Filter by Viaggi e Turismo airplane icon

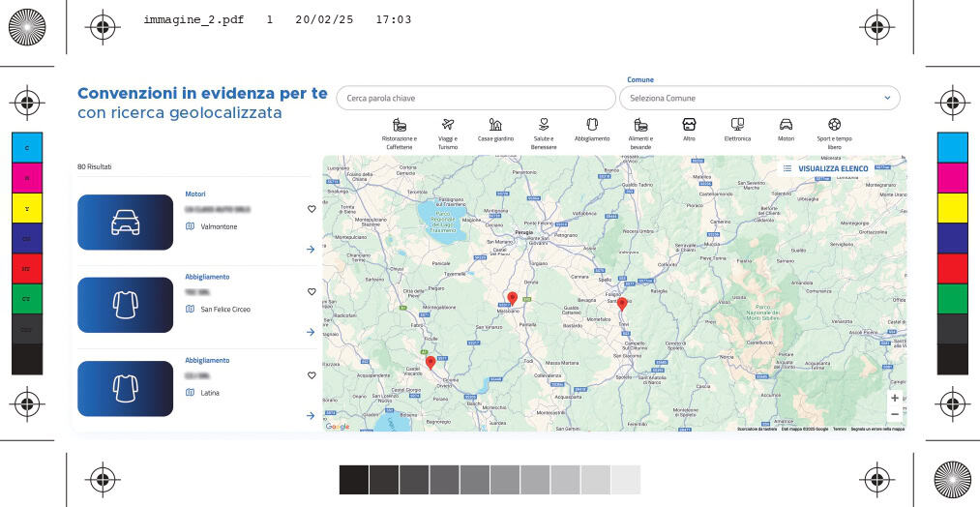click(447, 125)
